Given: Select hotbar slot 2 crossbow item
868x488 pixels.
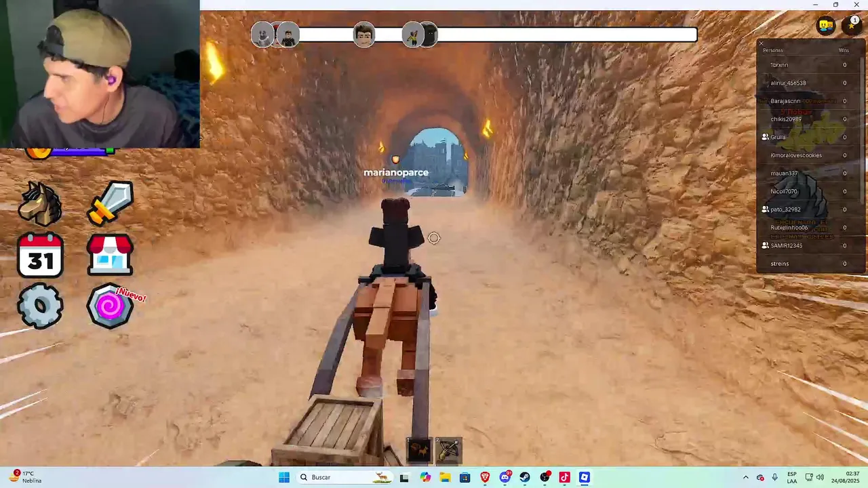Looking at the screenshot, I should 448,449.
